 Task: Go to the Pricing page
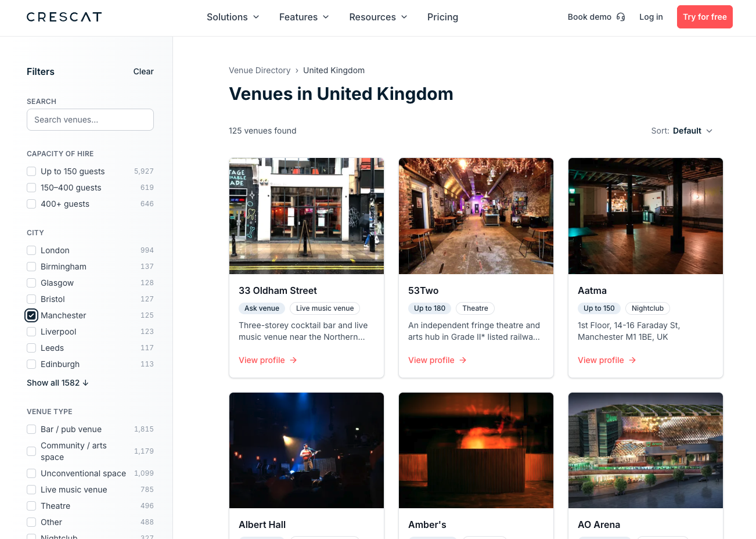click(x=442, y=17)
